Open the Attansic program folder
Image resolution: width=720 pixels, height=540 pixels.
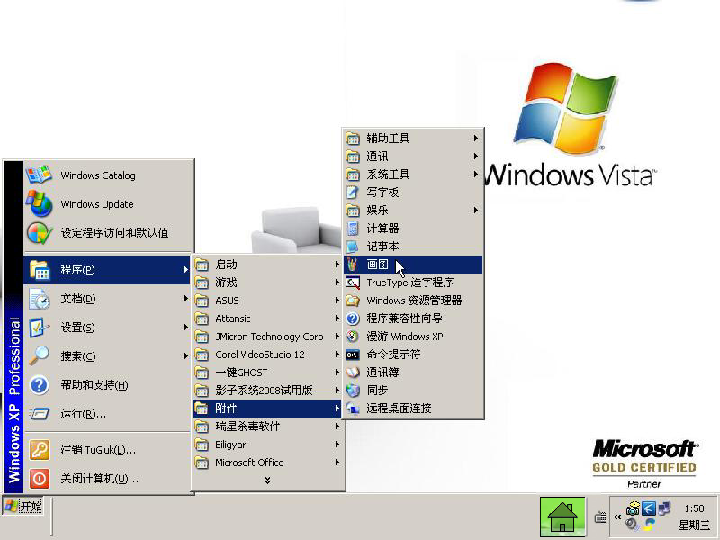pos(267,318)
